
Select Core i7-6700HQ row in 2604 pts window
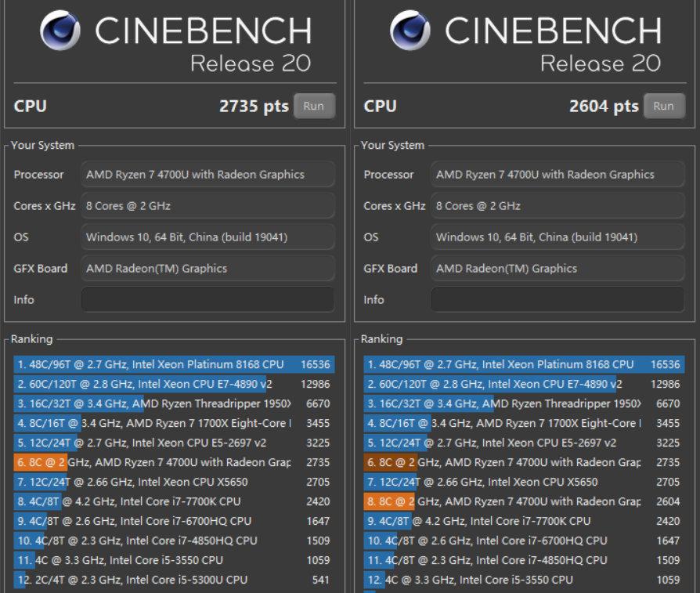tap(524, 541)
